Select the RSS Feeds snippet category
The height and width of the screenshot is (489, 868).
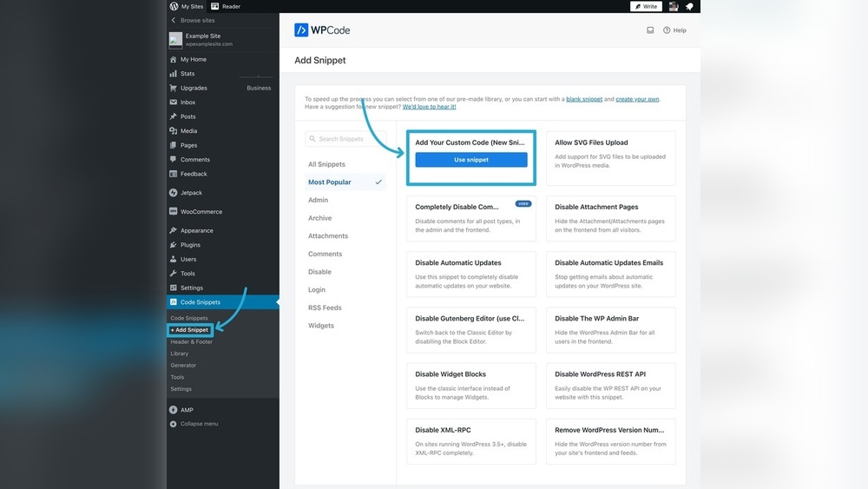point(325,308)
